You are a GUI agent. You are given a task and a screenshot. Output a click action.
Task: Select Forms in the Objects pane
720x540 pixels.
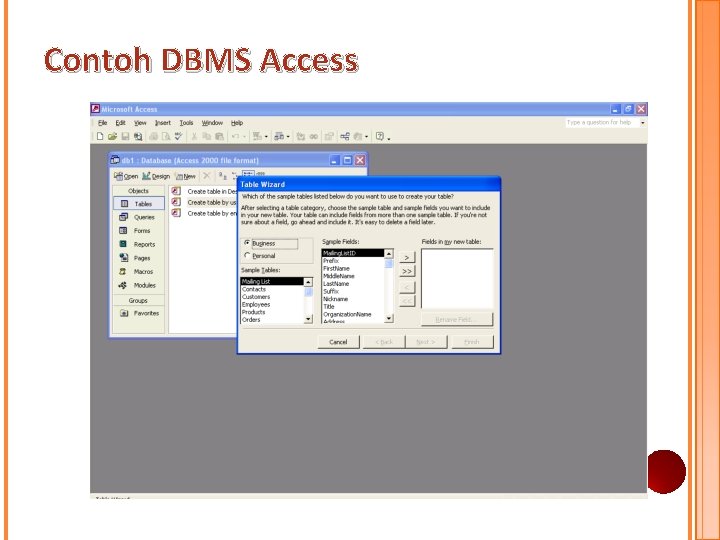point(139,231)
